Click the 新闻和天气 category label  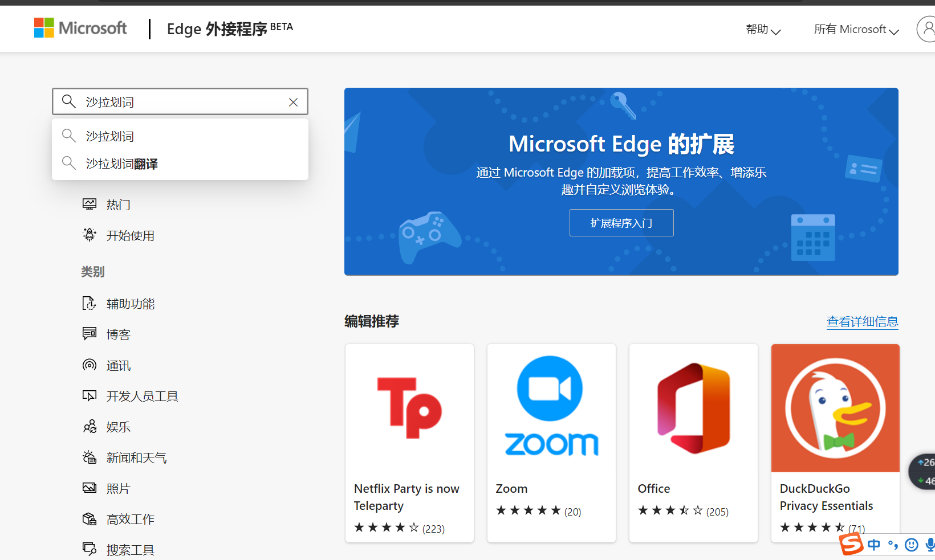137,457
